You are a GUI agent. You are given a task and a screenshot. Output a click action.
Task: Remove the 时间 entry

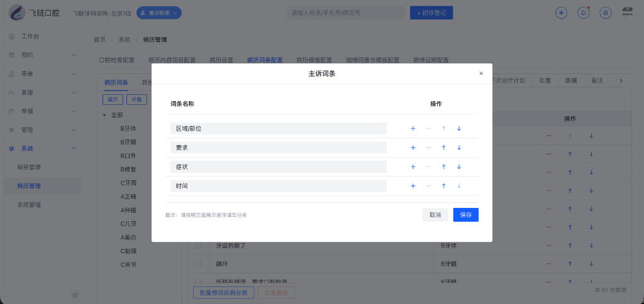(428, 186)
